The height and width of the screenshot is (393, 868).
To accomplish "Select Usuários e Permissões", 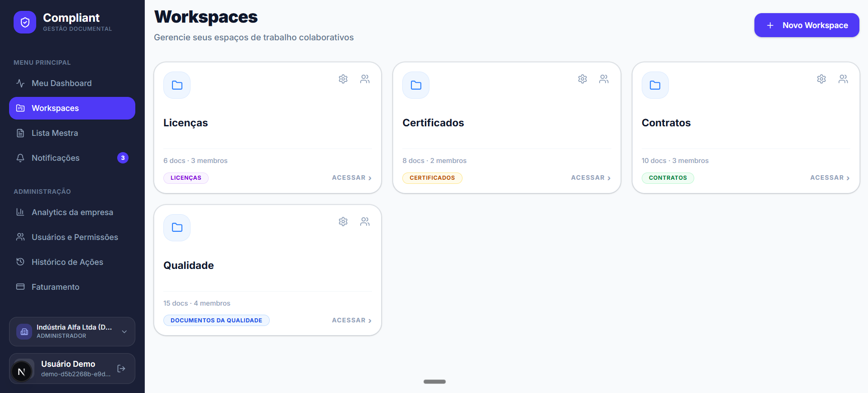I will pyautogui.click(x=75, y=237).
